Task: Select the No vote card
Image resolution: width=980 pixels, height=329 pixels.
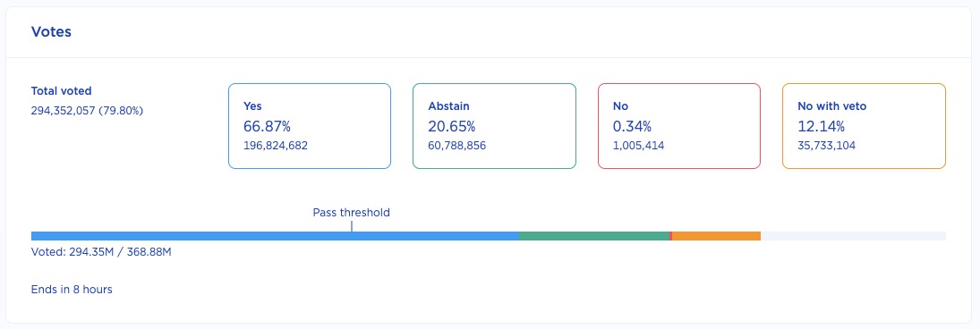Action: [x=679, y=126]
